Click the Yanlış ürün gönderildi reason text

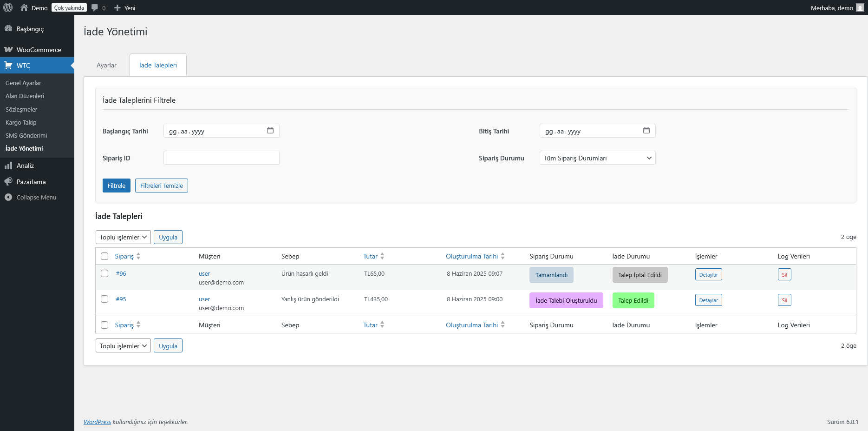tap(310, 299)
